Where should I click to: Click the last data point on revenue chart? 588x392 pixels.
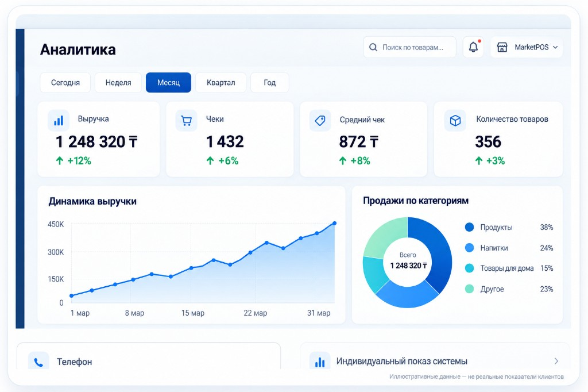pos(335,224)
